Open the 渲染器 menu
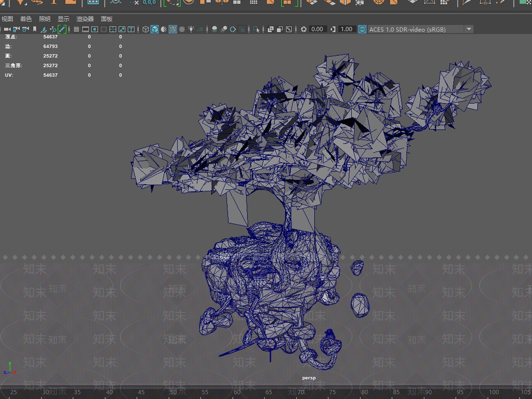 pyautogui.click(x=85, y=19)
